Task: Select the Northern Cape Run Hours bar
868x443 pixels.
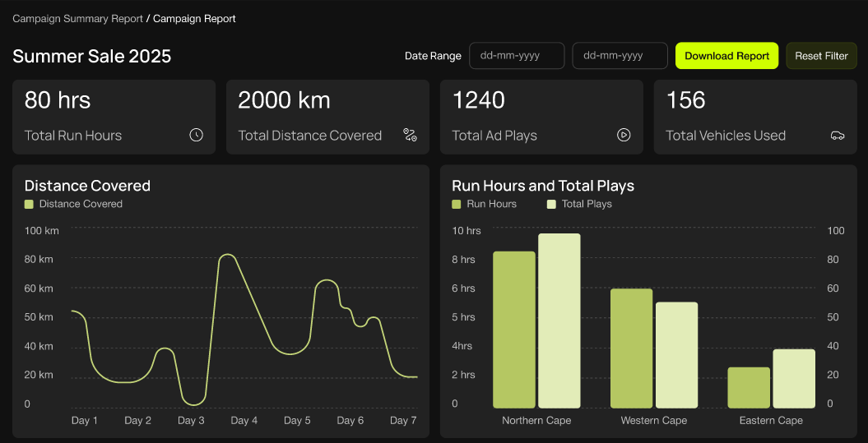Action: point(514,329)
